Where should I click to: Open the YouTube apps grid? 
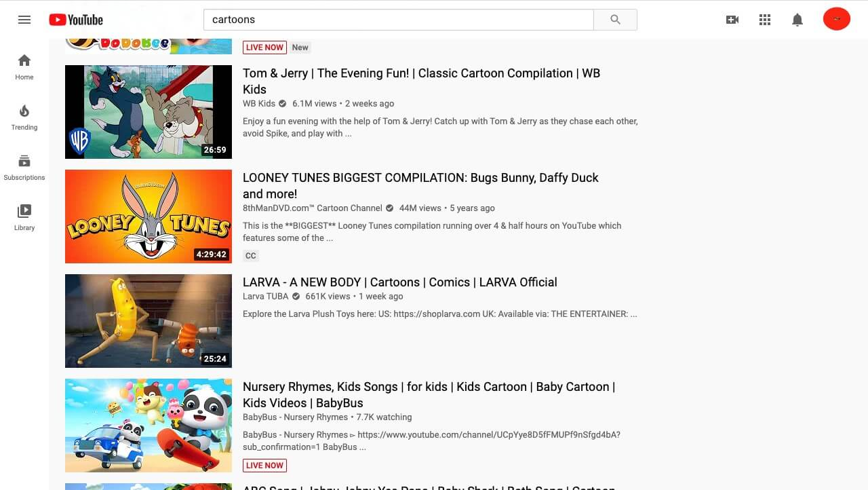point(765,20)
